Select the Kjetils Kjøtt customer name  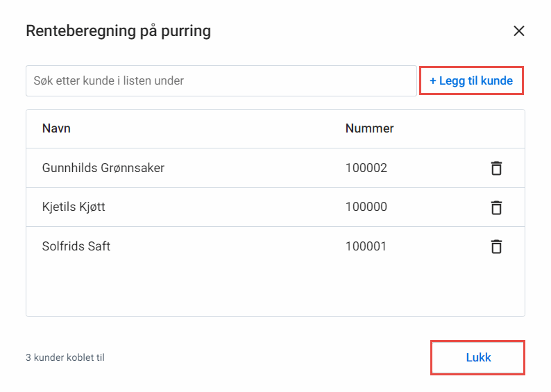(x=74, y=207)
